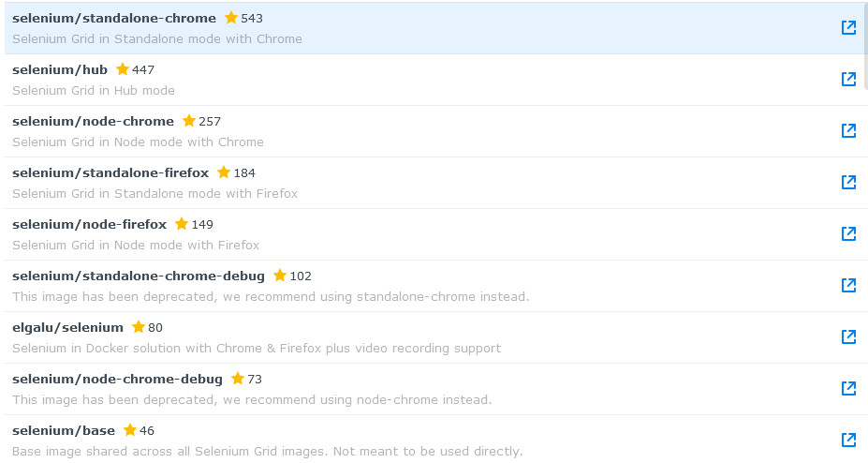Click the star count 80
This screenshot has height=463, width=868.
(x=155, y=327)
